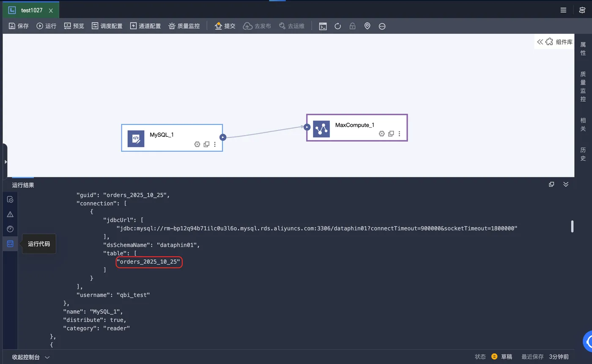Click the results panel vertical scrollbar
Viewport: 592px width, 364px height.
(572, 226)
